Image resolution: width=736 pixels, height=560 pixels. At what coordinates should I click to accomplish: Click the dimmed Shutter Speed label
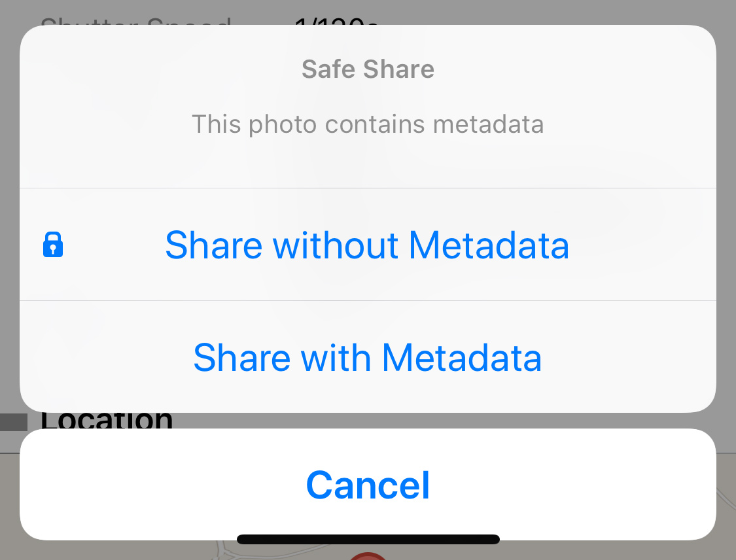(135, 21)
